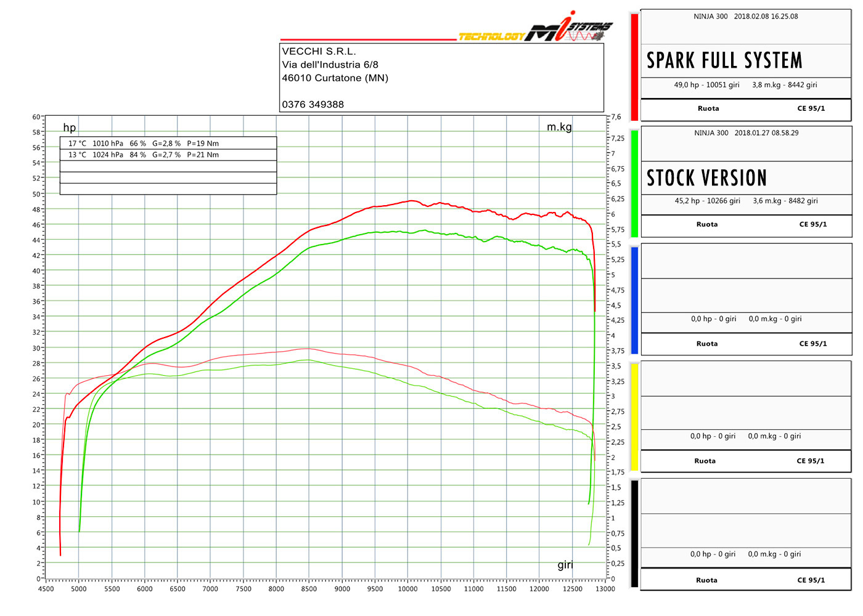
Task: Click the 50 hp tick on left axis
Action: pyautogui.click(x=36, y=194)
